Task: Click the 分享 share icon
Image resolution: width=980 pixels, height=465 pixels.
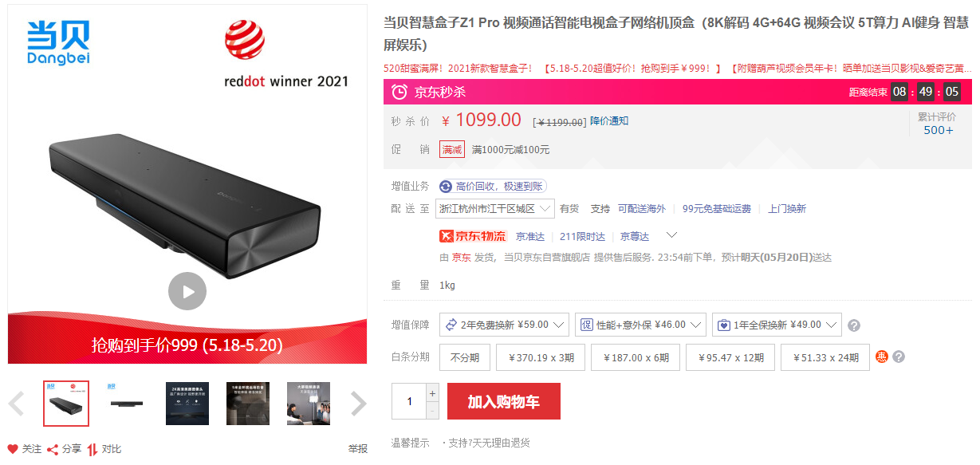Action: (x=53, y=449)
